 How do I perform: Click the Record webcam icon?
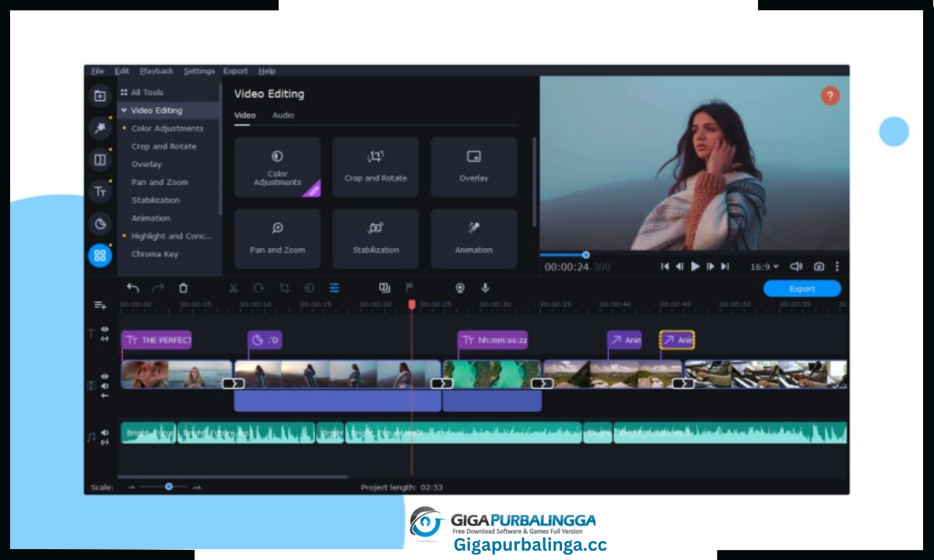click(460, 288)
